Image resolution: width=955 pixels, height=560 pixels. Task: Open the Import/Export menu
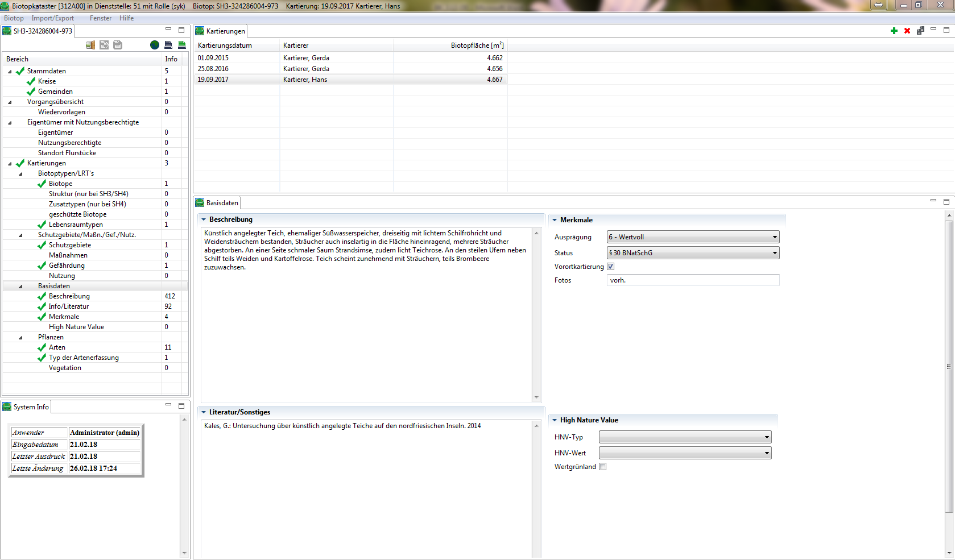tap(52, 18)
